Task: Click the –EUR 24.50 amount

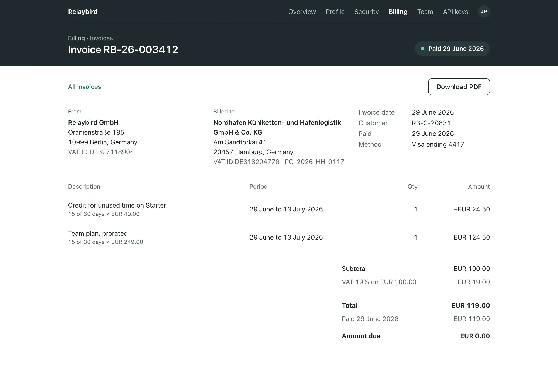Action: [x=472, y=209]
